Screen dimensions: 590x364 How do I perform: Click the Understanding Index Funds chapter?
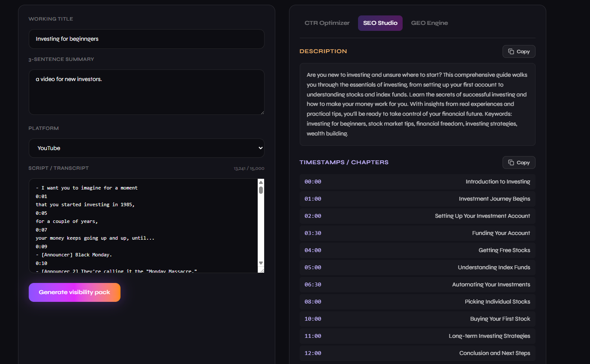418,268
